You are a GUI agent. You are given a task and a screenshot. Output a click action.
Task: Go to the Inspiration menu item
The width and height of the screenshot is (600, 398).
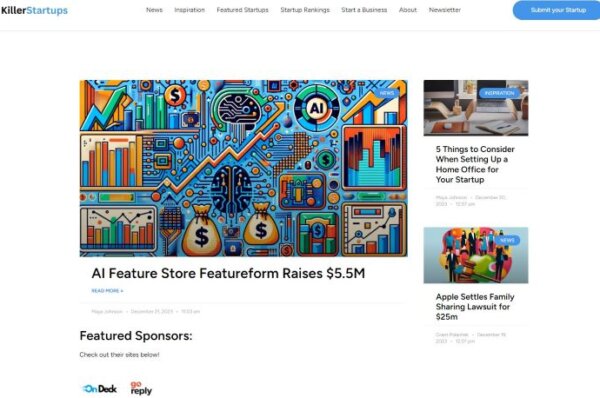189,10
